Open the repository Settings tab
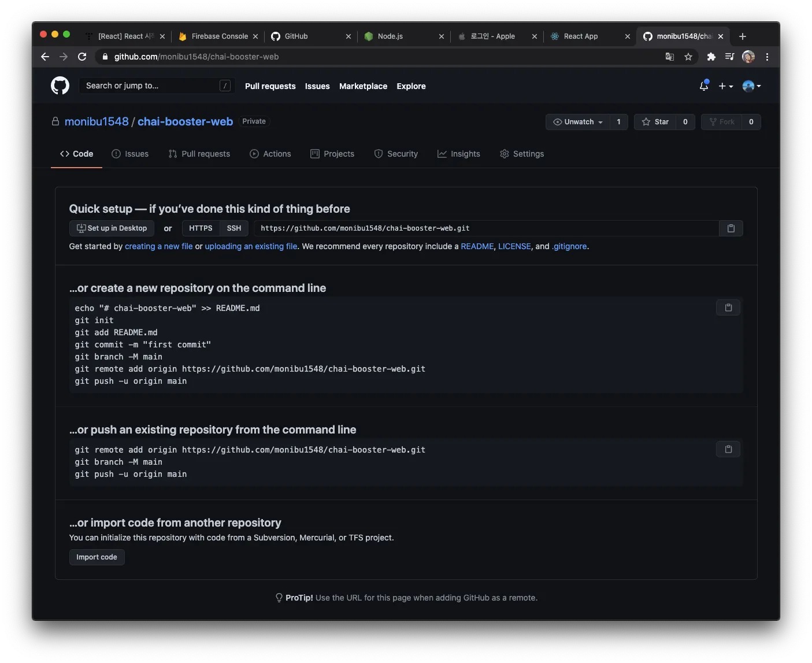812x663 pixels. click(521, 154)
